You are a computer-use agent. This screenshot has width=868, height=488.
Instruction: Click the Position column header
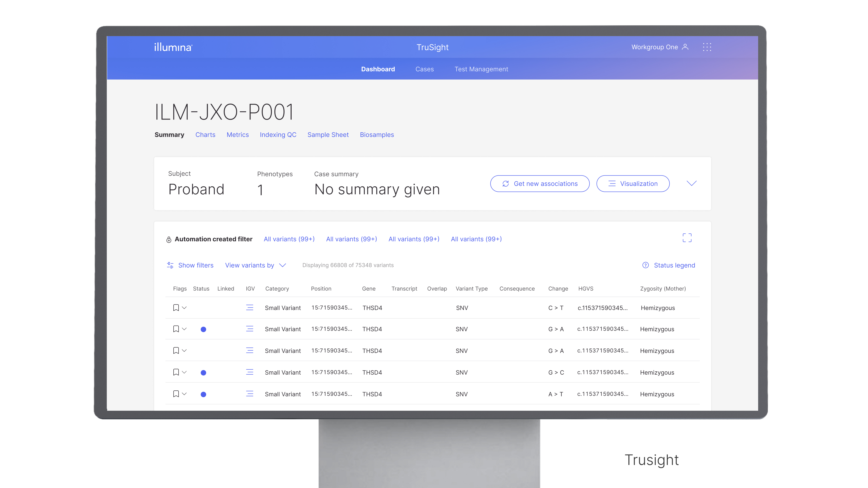coord(321,289)
